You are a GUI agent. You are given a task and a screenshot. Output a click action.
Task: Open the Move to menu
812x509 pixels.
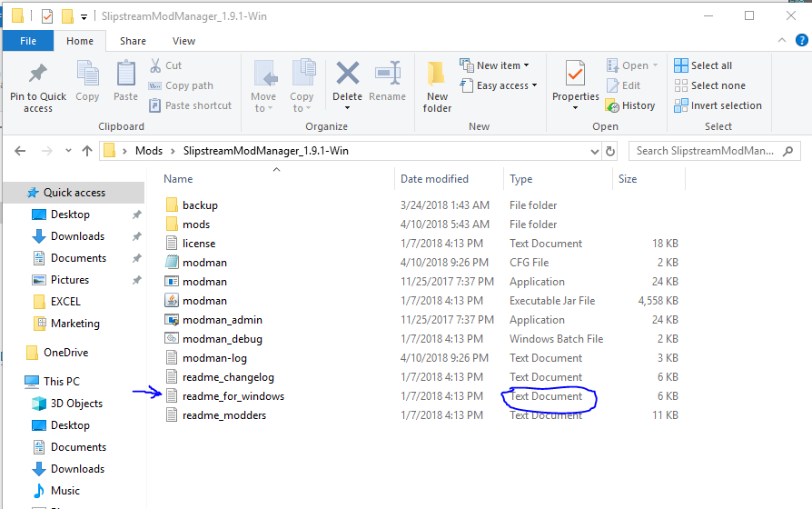[263, 86]
